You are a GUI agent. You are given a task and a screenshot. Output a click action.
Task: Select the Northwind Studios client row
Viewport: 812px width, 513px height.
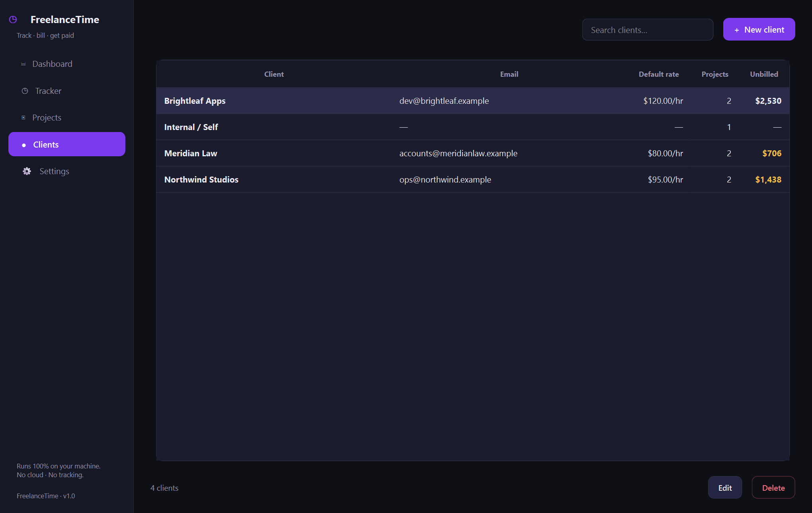[x=473, y=180]
